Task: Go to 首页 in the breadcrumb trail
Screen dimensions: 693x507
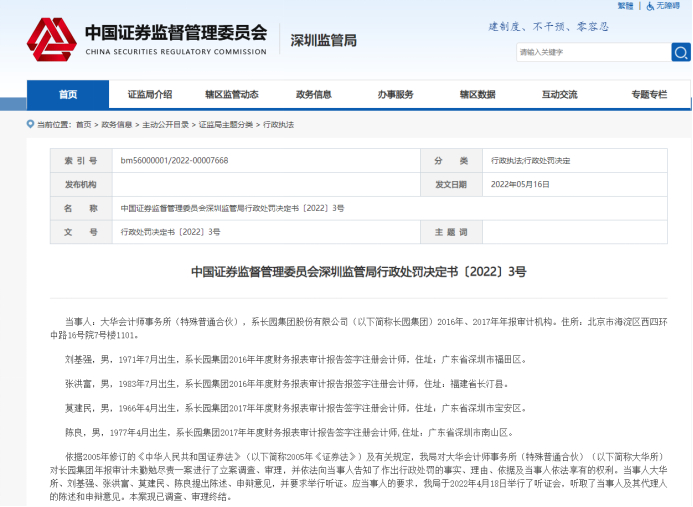Action: (x=84, y=125)
